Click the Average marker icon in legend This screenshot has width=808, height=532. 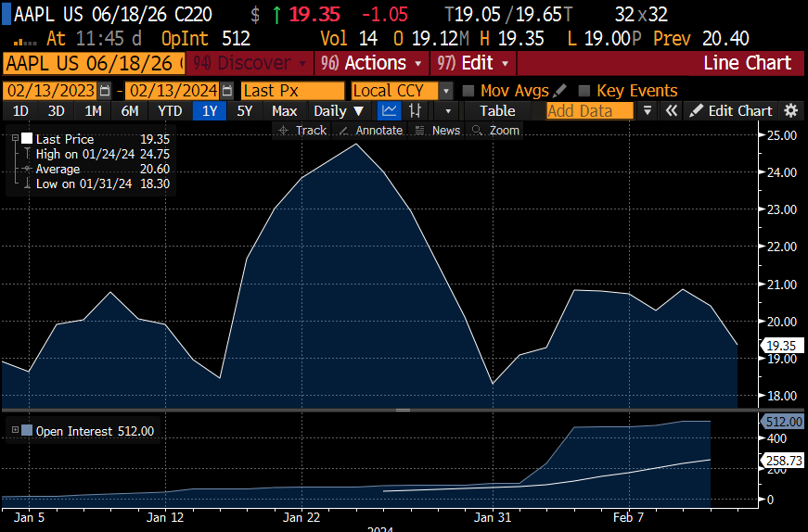click(x=27, y=169)
